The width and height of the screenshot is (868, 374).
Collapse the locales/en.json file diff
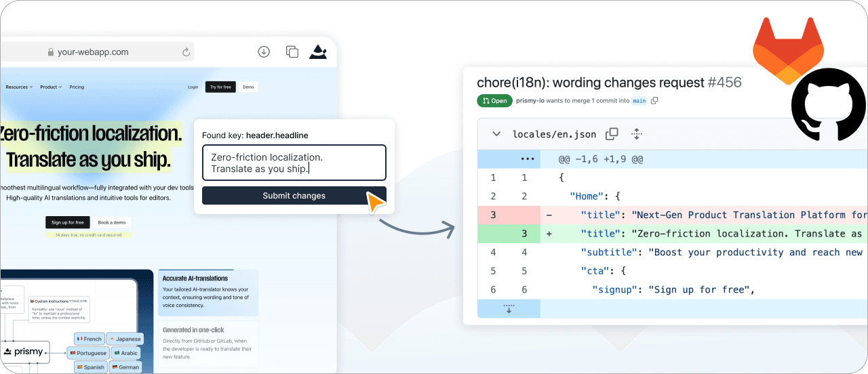pos(496,134)
